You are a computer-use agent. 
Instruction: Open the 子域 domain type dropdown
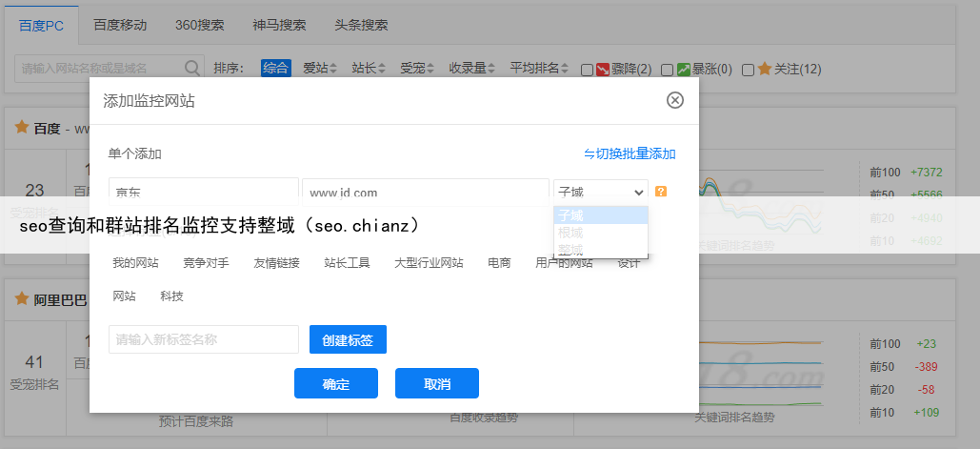click(x=600, y=192)
